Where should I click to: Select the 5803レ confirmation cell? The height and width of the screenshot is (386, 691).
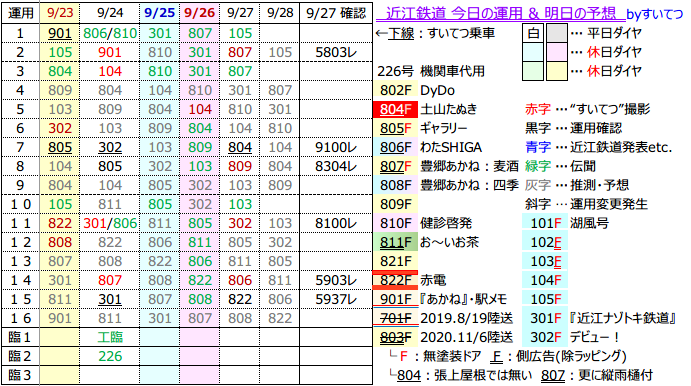coord(336,52)
